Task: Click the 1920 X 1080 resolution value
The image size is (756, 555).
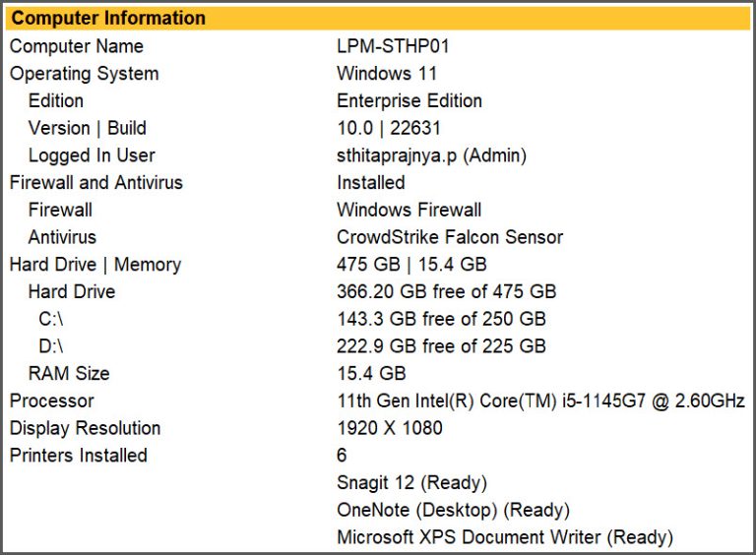Action: (x=389, y=428)
